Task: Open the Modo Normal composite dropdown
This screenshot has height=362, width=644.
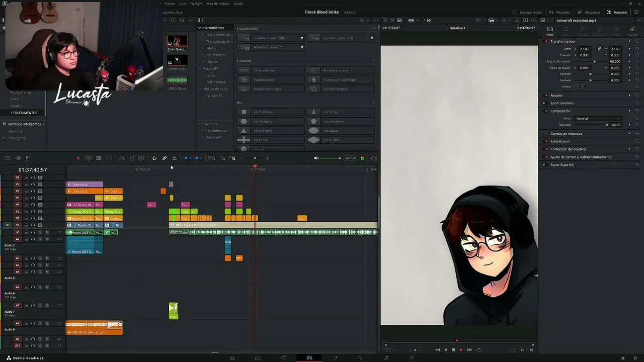Action: point(598,119)
